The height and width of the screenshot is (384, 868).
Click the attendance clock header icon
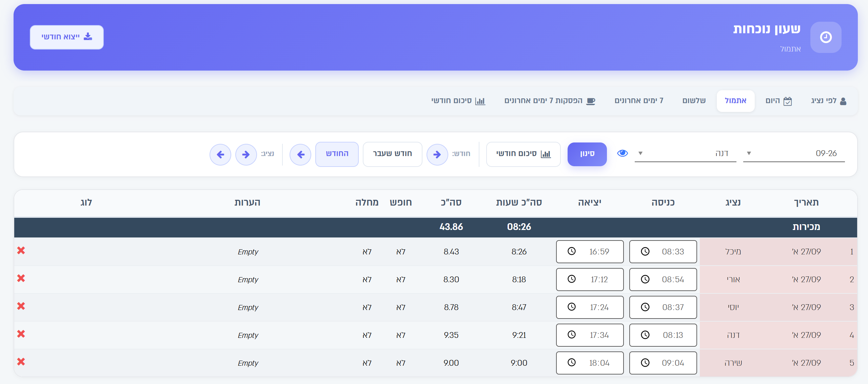[826, 37]
